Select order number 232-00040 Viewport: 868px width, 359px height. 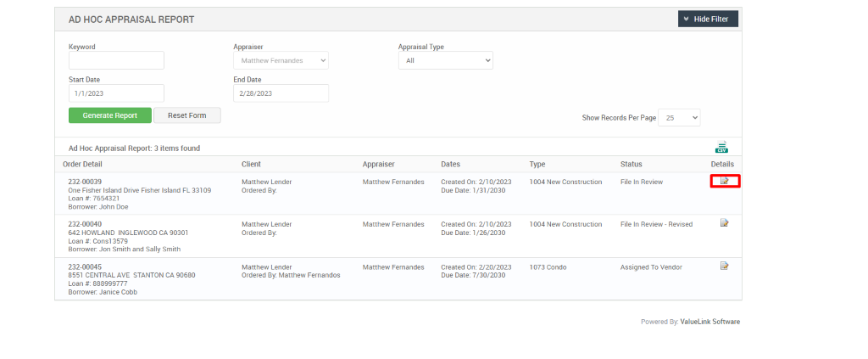pyautogui.click(x=85, y=224)
